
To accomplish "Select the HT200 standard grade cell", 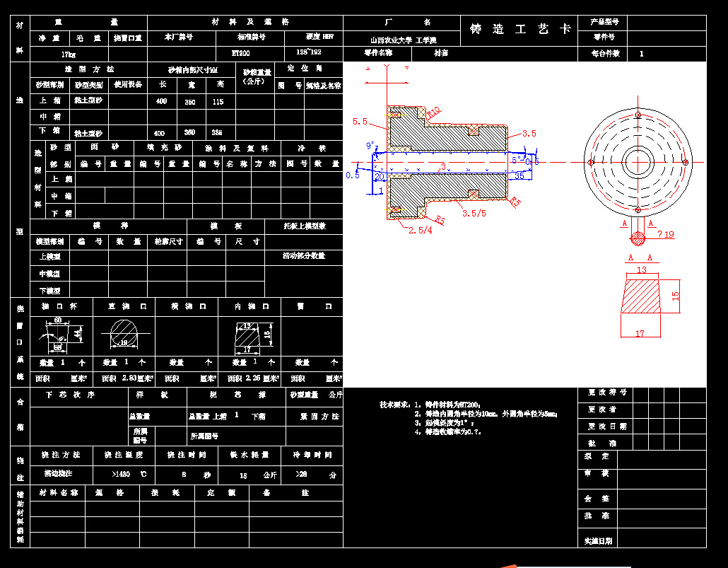I will click(240, 53).
